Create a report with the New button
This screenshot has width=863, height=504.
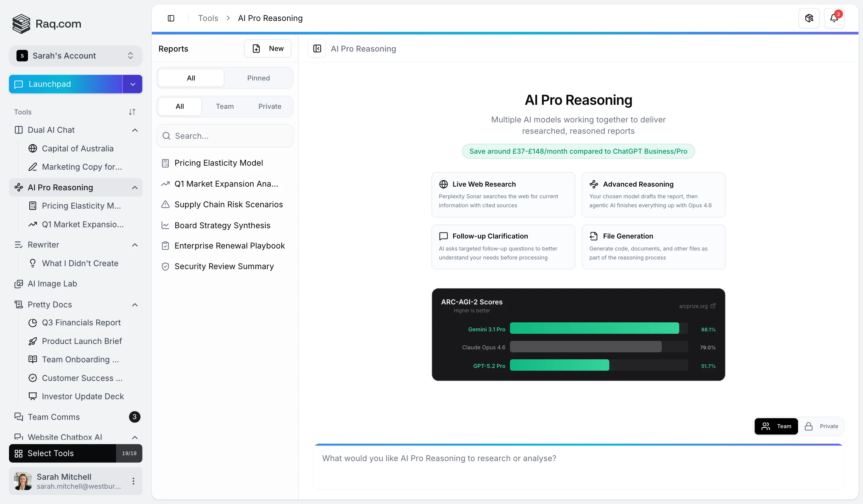coord(267,48)
